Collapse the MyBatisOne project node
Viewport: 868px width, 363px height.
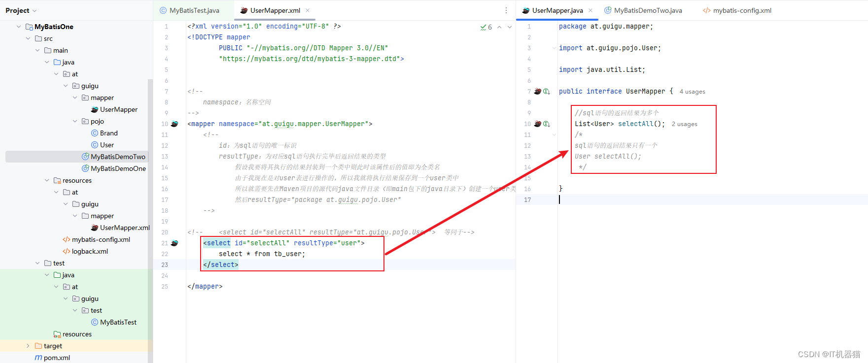[x=19, y=27]
